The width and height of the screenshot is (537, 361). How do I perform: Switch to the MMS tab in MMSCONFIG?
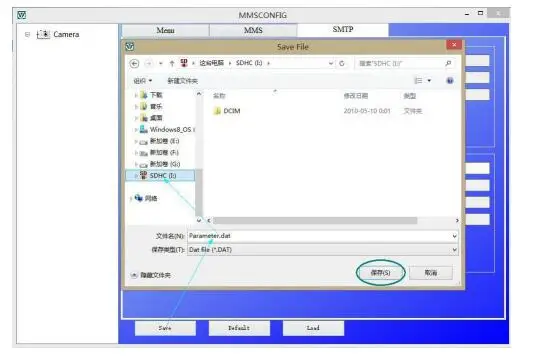click(x=253, y=30)
